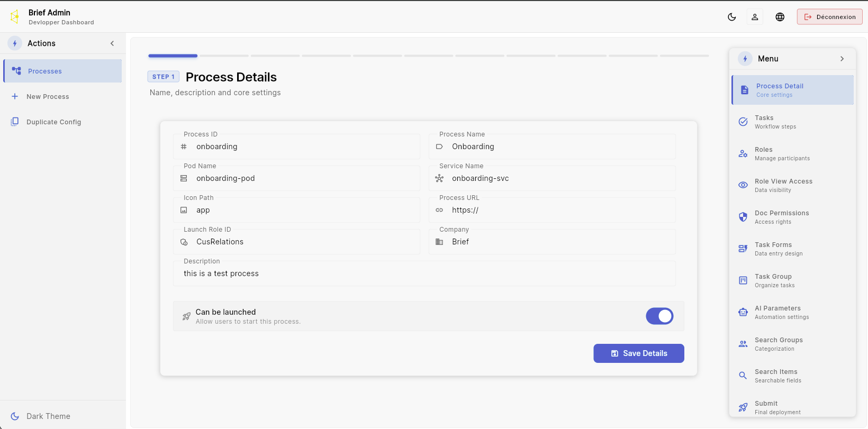Collapse the Actions sidebar with chevron

[112, 43]
